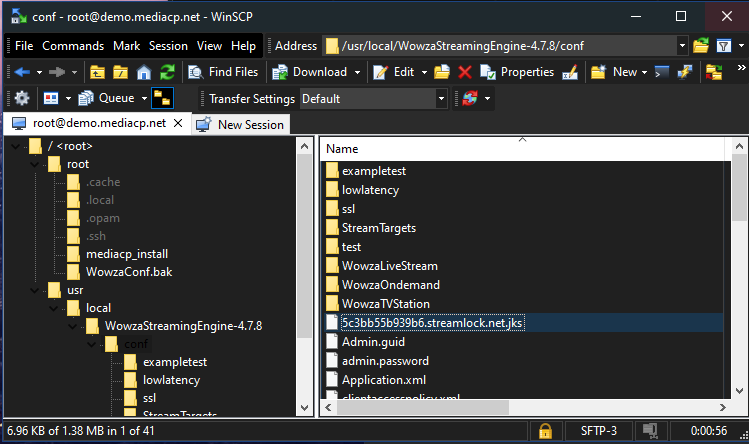Open the Download options dropdown arrow

coord(357,73)
